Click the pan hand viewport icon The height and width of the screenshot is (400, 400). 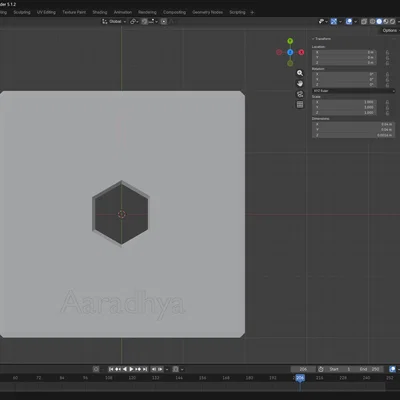coord(300,84)
